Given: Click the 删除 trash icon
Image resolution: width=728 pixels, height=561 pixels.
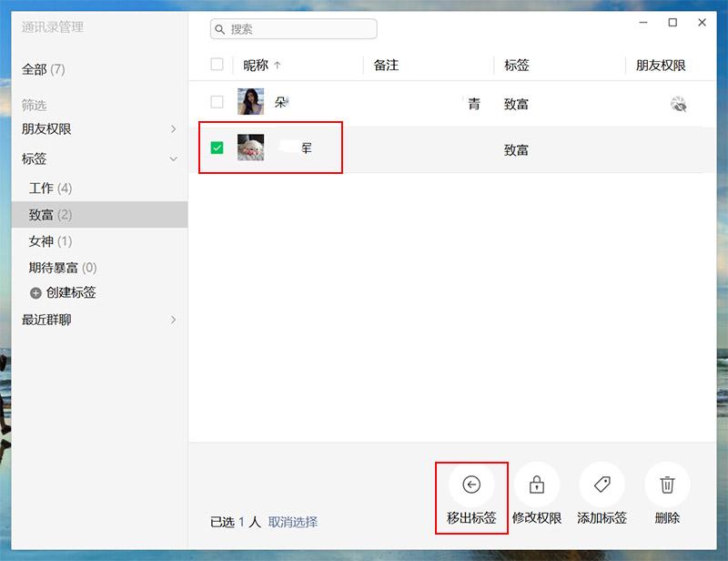Looking at the screenshot, I should tap(667, 484).
